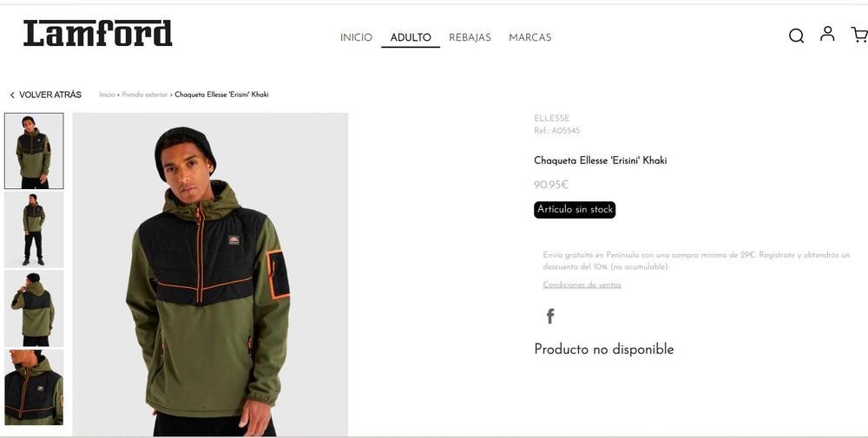Click Volver Atrás link
868x438 pixels.
49,95
